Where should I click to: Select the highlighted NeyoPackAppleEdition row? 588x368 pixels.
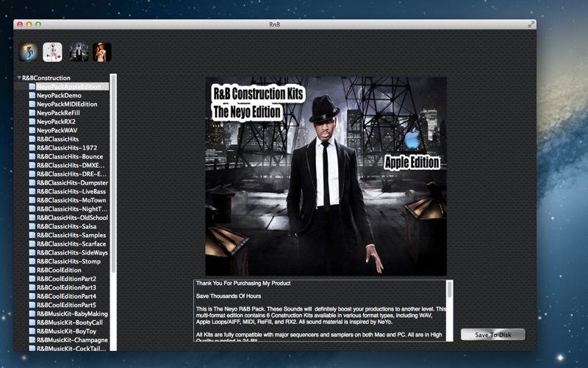[62, 87]
